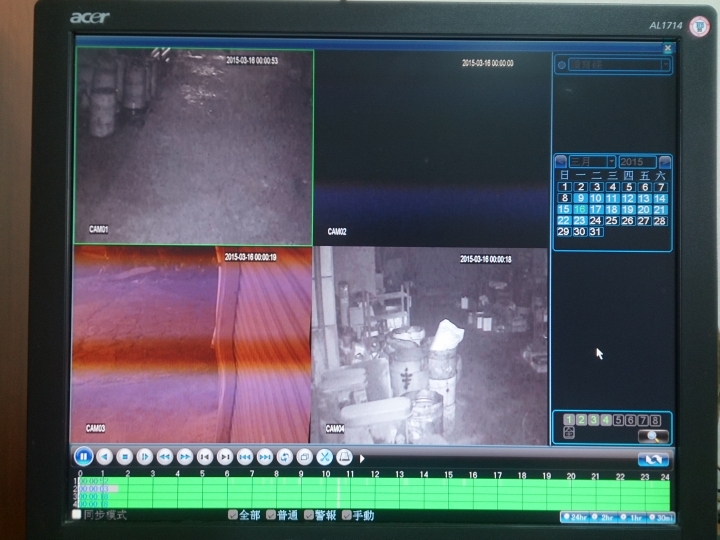The image size is (720, 540).
Task: Jump to previous recording file
Action: pyautogui.click(x=245, y=457)
